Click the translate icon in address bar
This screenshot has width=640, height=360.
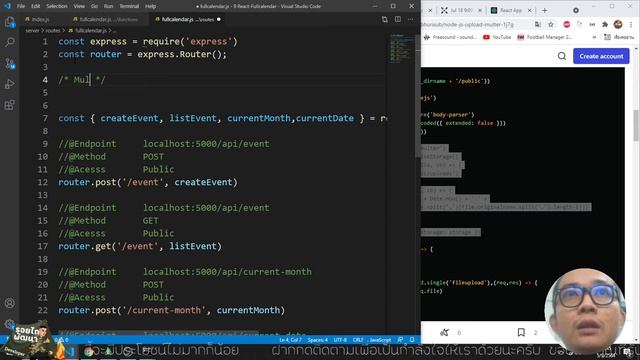[x=538, y=24]
